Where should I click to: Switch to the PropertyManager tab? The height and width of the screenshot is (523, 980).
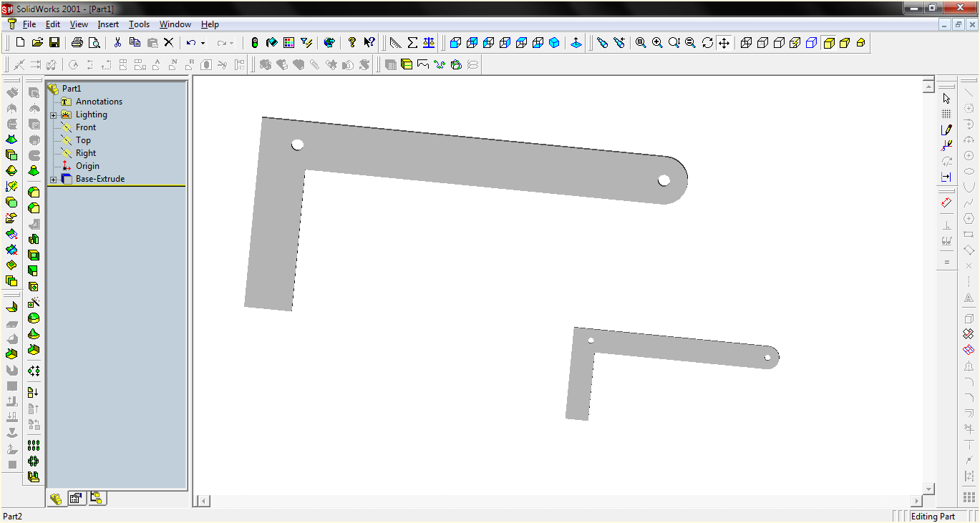click(x=76, y=499)
